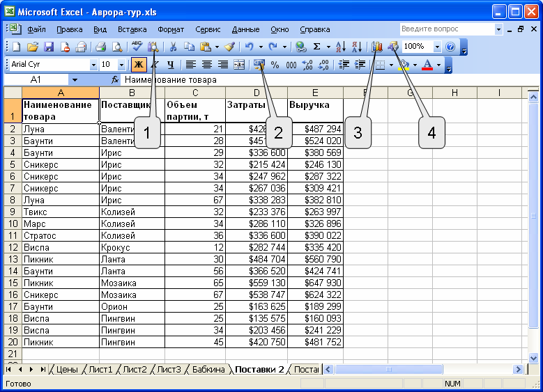Jump to the last sheet tab arrow
The image size is (543, 392).
(43, 370)
